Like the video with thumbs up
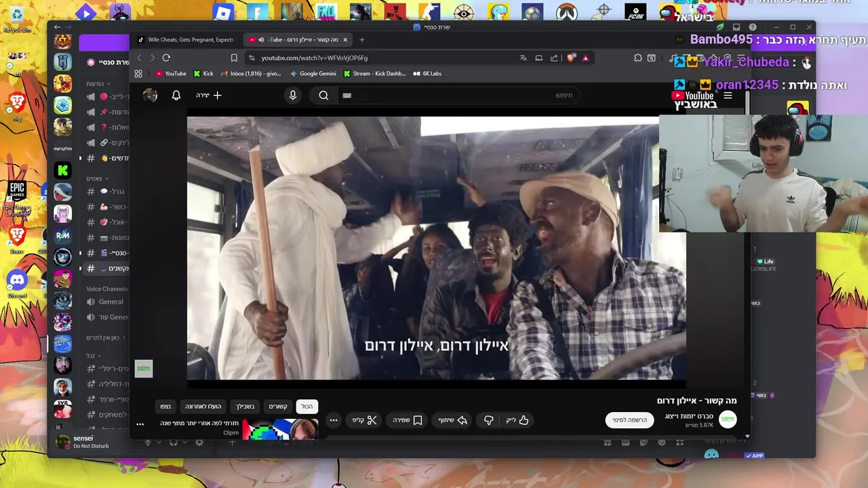The height and width of the screenshot is (488, 868). (517, 420)
